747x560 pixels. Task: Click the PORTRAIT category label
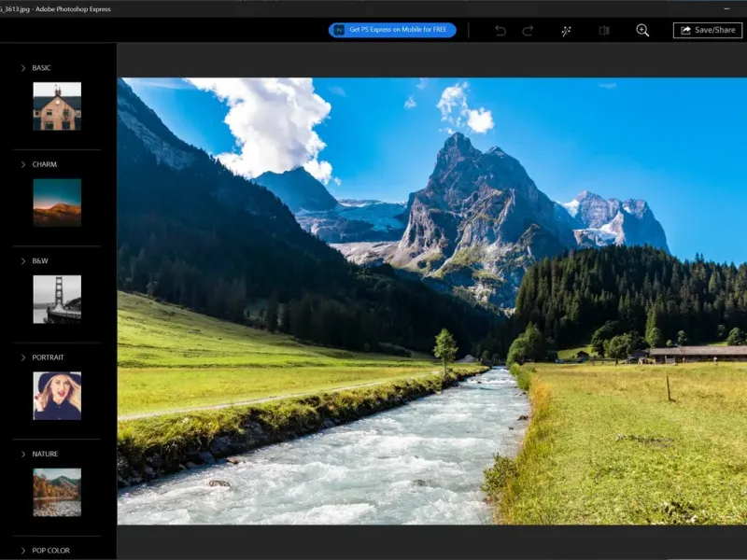point(49,357)
